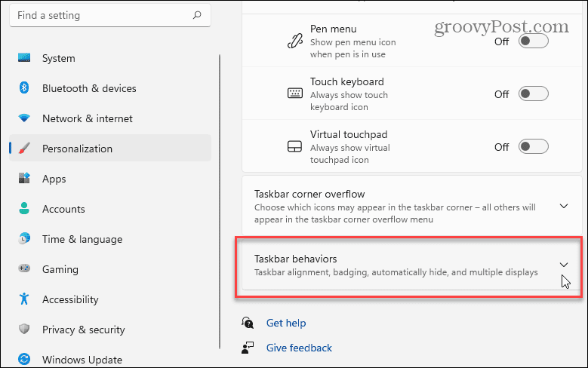
Task: Go to Gaming settings
Action: [x=110, y=269]
